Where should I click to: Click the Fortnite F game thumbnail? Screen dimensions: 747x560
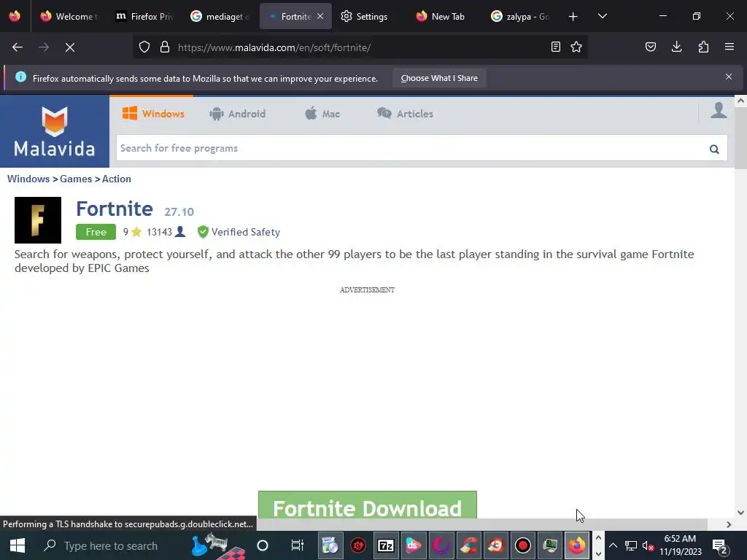pyautogui.click(x=38, y=220)
